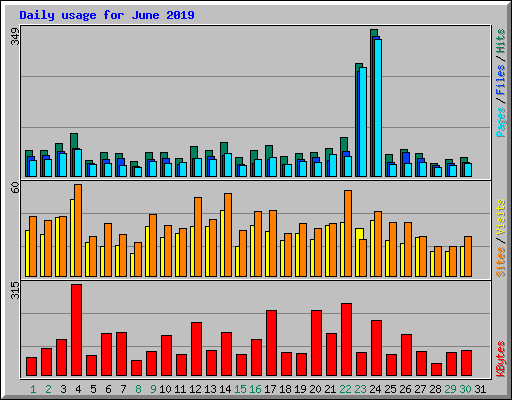512x400 pixels.
Task: Select the orange Sites bar for day 4
Action: pos(78,230)
